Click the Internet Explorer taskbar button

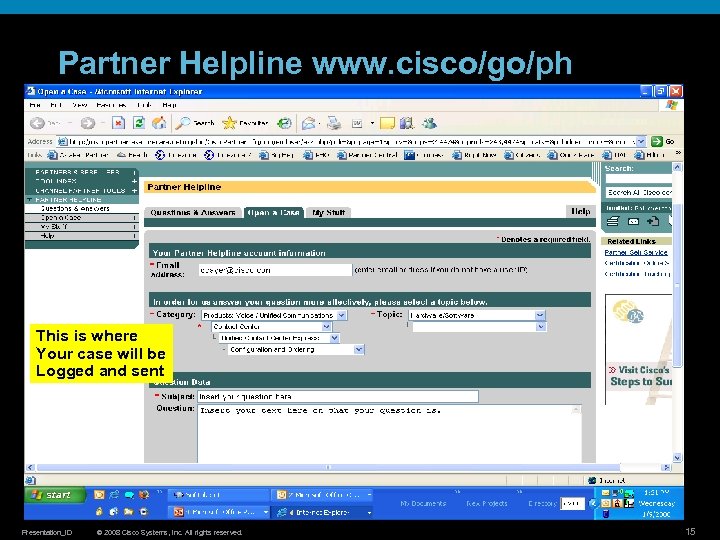point(321,512)
